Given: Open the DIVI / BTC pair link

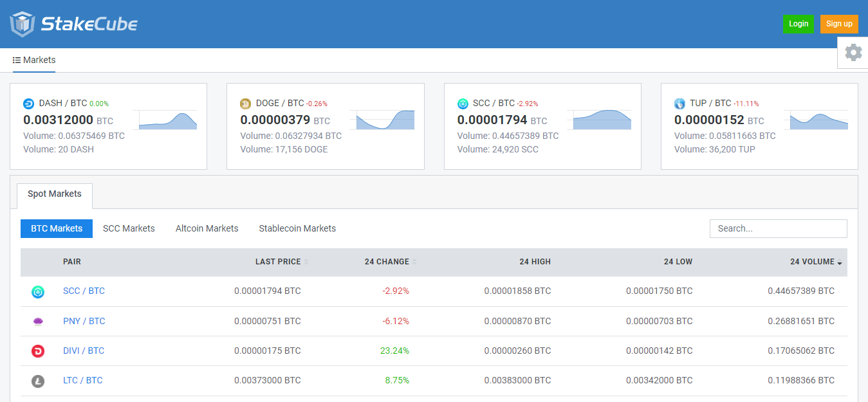Looking at the screenshot, I should (x=84, y=351).
